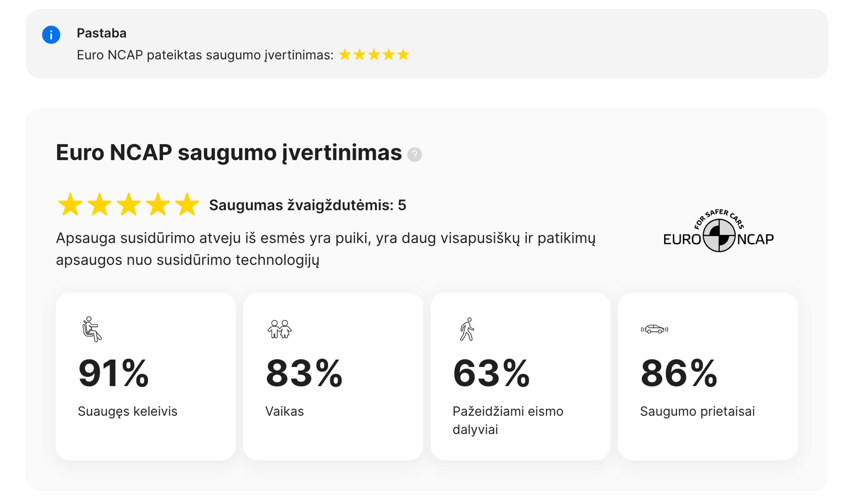The height and width of the screenshot is (504, 851).
Task: Click the blue info icon beside Pastaba
Action: click(x=51, y=35)
